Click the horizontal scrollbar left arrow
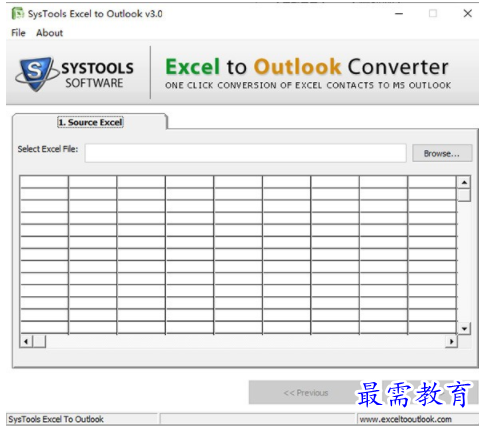This screenshot has width=479, height=426. (26, 341)
